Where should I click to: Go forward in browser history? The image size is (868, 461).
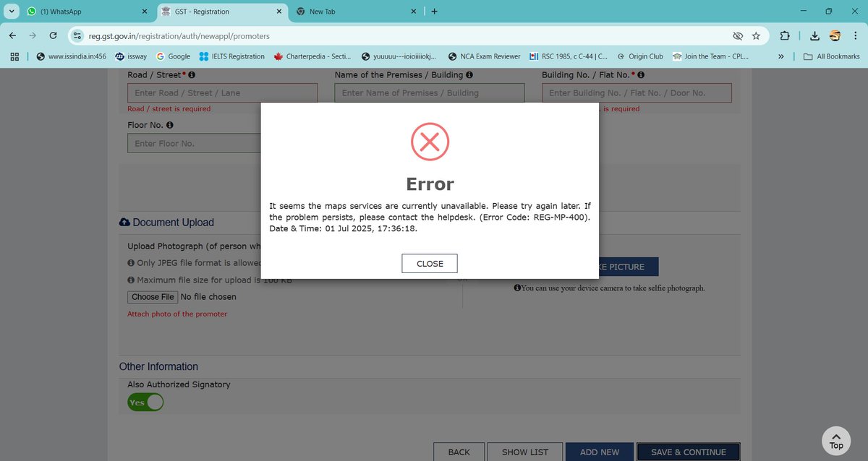coord(33,35)
